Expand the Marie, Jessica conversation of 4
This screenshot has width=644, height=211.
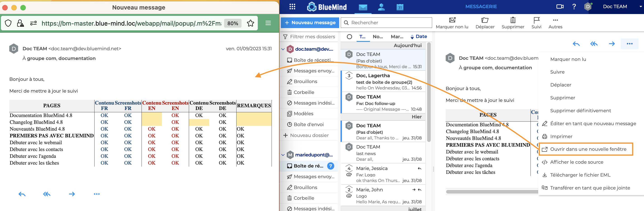pyautogui.click(x=349, y=168)
